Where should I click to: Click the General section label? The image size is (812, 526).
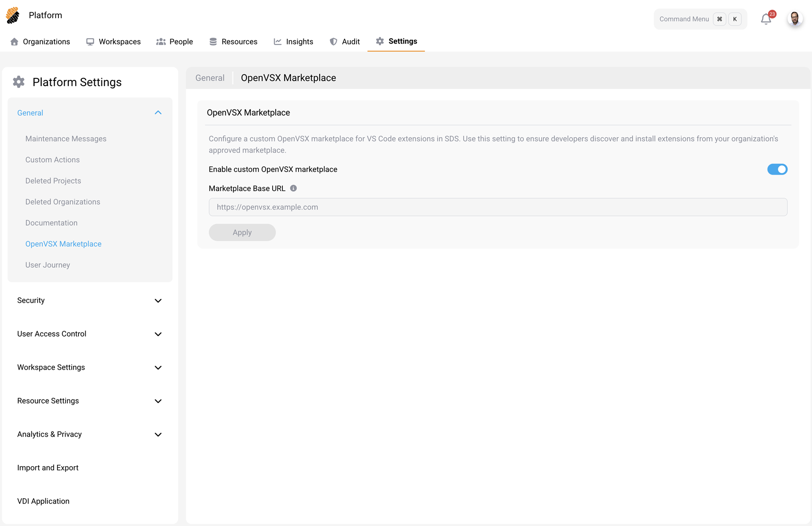point(30,113)
